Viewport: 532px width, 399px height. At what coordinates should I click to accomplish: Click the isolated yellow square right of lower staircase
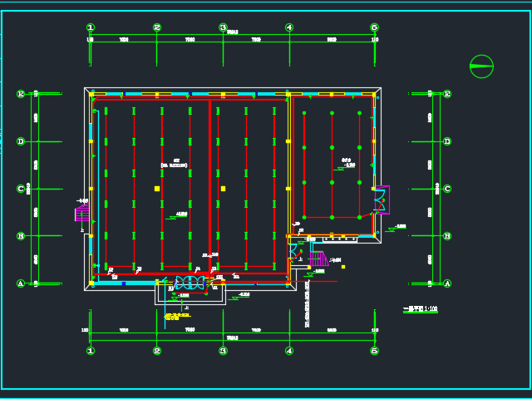point(343,267)
